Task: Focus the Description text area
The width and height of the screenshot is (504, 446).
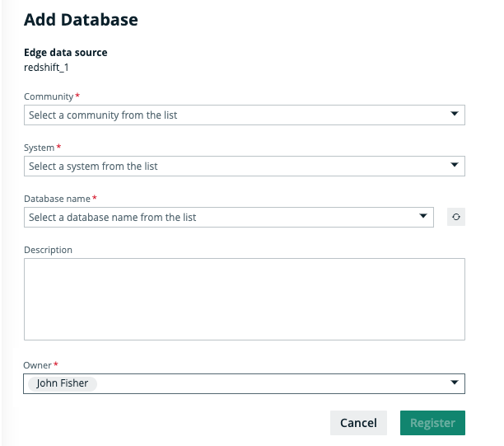Action: 244,299
